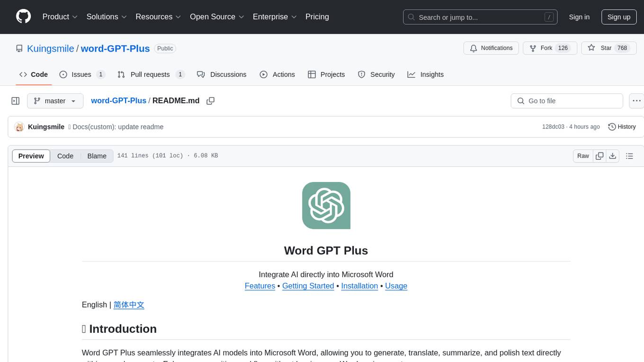Switch to the Issues tab
Viewport: 644px width, 362px height.
tap(82, 74)
